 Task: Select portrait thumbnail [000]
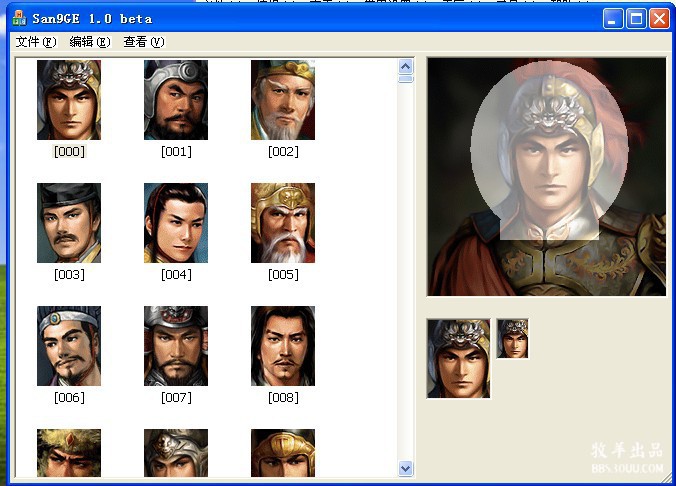tap(69, 100)
